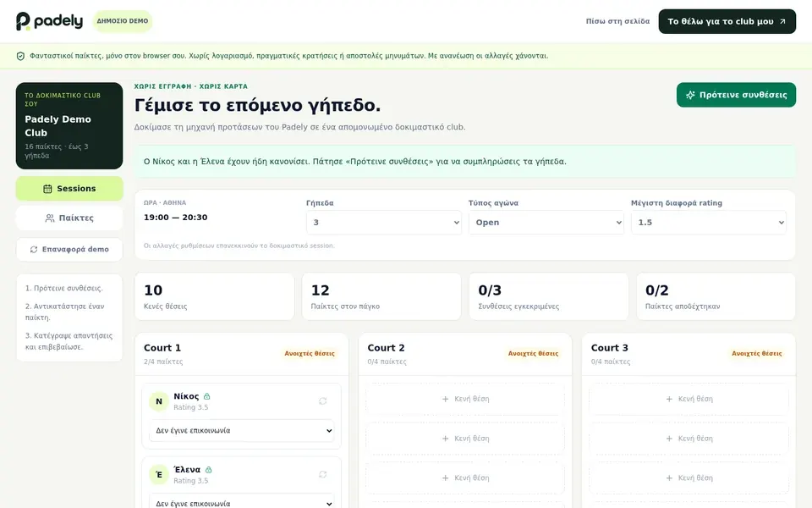
Task: Click the lock icon next to Έλενα
Action: point(208,470)
